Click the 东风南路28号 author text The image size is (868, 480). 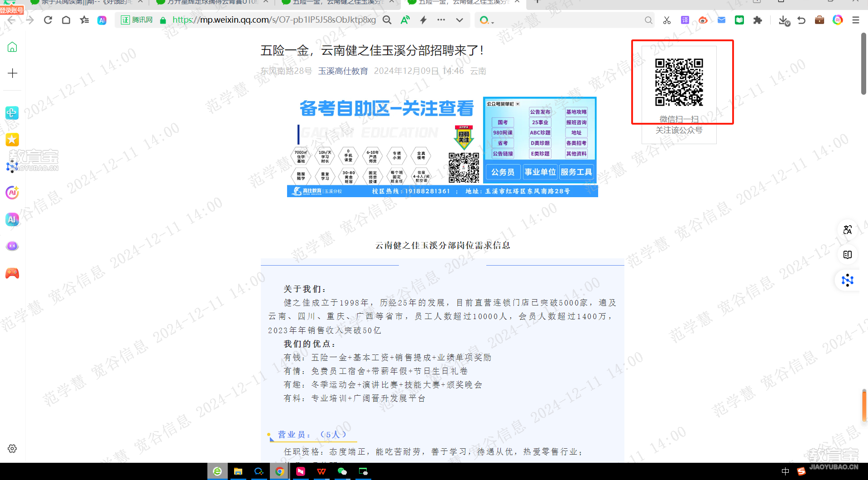coord(286,71)
